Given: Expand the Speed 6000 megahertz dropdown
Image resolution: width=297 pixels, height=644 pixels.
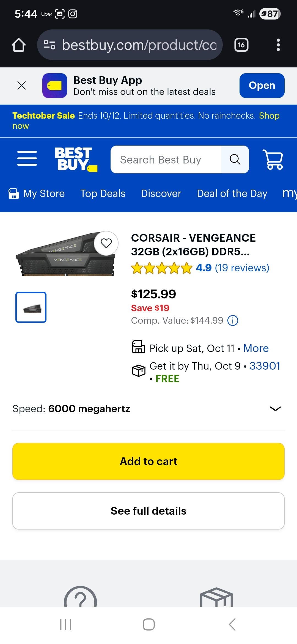Looking at the screenshot, I should tap(275, 409).
